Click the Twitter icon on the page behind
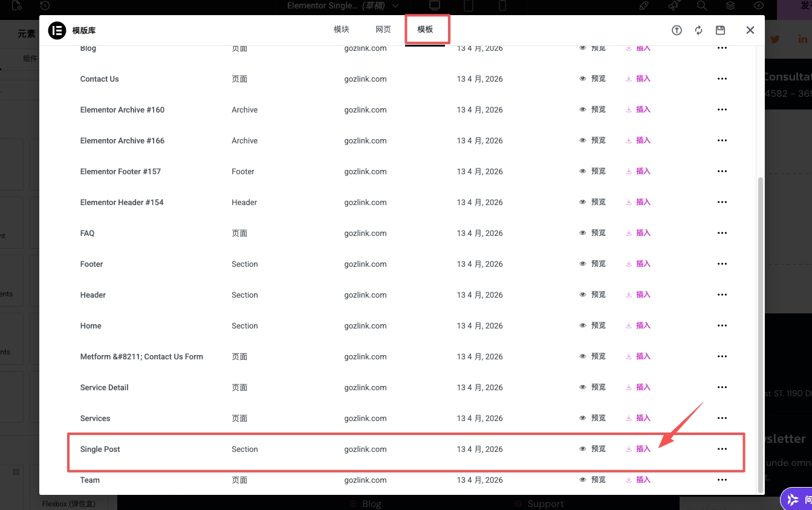The height and width of the screenshot is (510, 812). click(775, 39)
